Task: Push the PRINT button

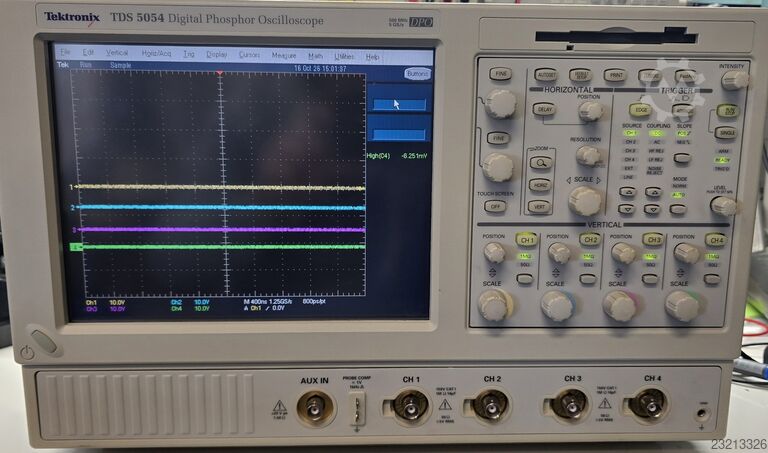Action: point(615,75)
